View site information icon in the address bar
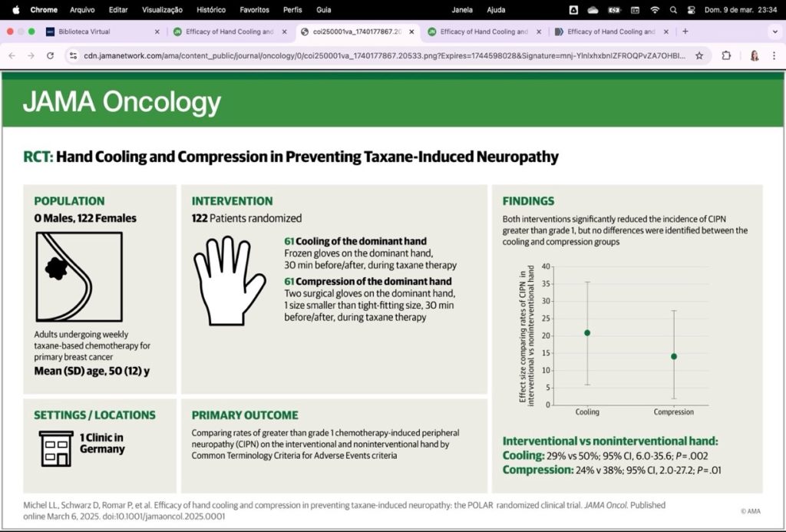The height and width of the screenshot is (532, 786). click(73, 56)
